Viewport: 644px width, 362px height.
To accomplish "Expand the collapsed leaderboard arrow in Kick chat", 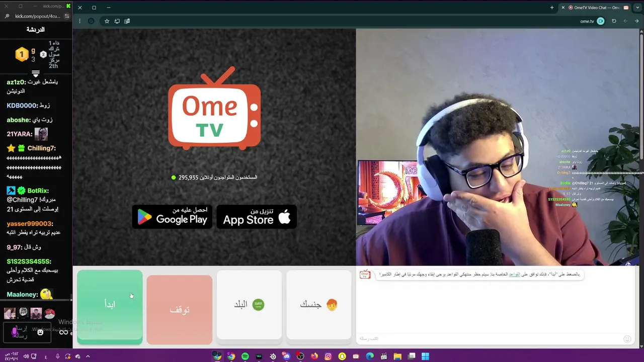I will click(35, 74).
